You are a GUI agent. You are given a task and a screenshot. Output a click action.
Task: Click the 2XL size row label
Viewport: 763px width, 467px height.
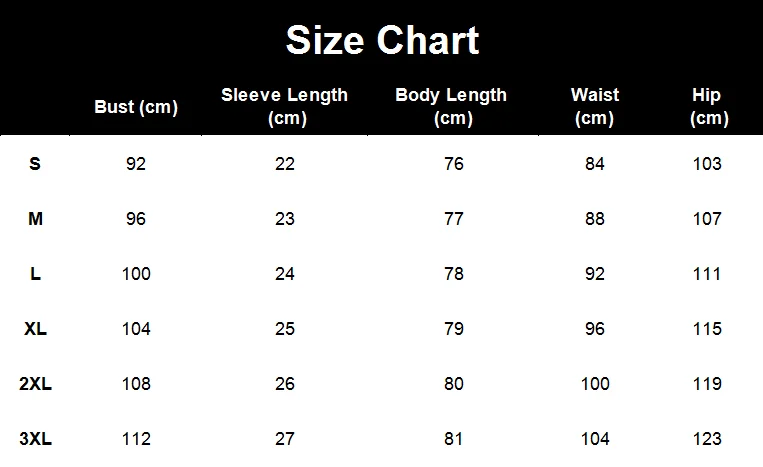coord(35,383)
